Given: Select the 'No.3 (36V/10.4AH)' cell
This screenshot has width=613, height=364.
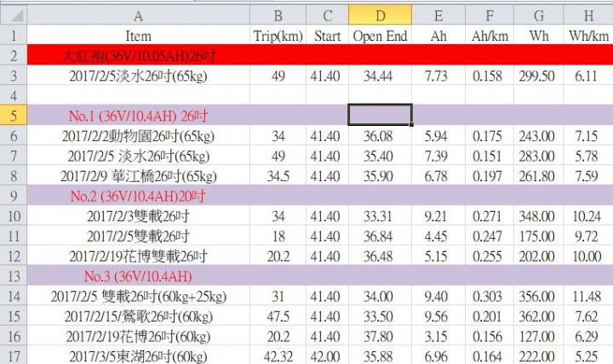Looking at the screenshot, I should pos(139,276).
